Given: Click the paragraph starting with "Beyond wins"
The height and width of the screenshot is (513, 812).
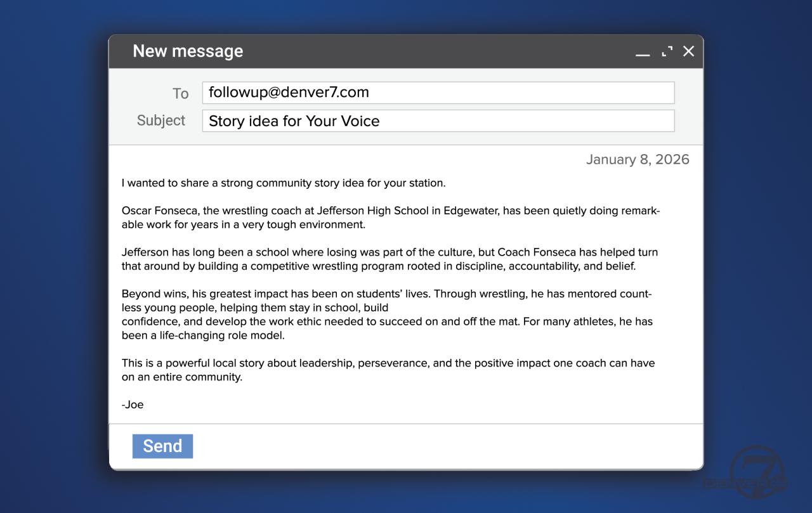Looking at the screenshot, I should tap(387, 315).
